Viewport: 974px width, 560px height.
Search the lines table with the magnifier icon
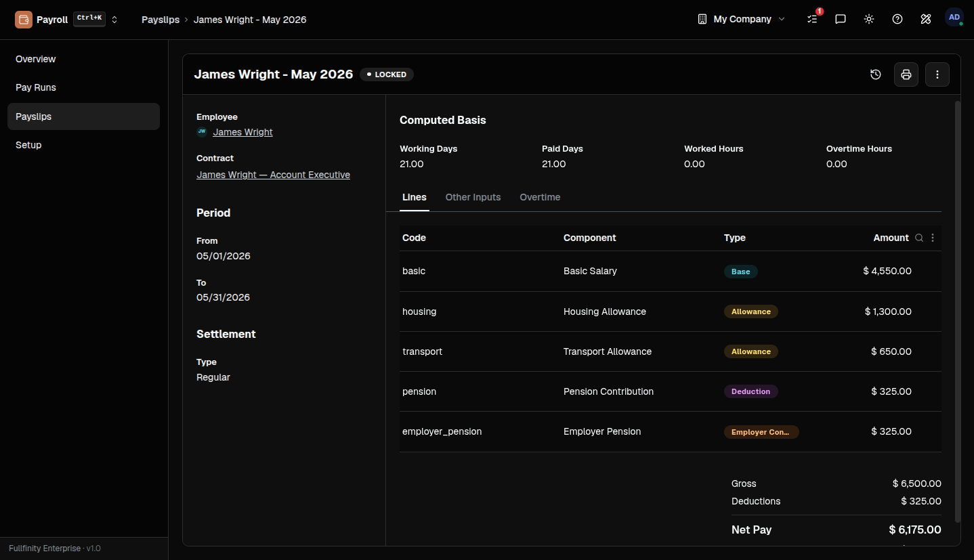pyautogui.click(x=919, y=238)
